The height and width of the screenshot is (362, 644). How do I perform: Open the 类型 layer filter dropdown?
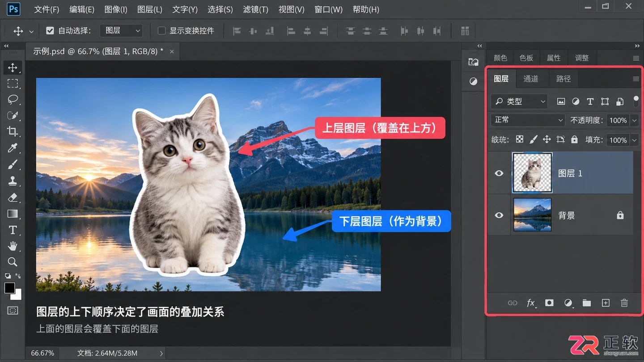point(519,101)
